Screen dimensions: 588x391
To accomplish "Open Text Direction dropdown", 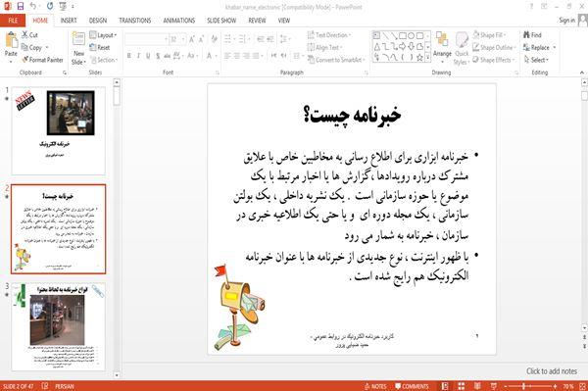I will tap(329, 35).
